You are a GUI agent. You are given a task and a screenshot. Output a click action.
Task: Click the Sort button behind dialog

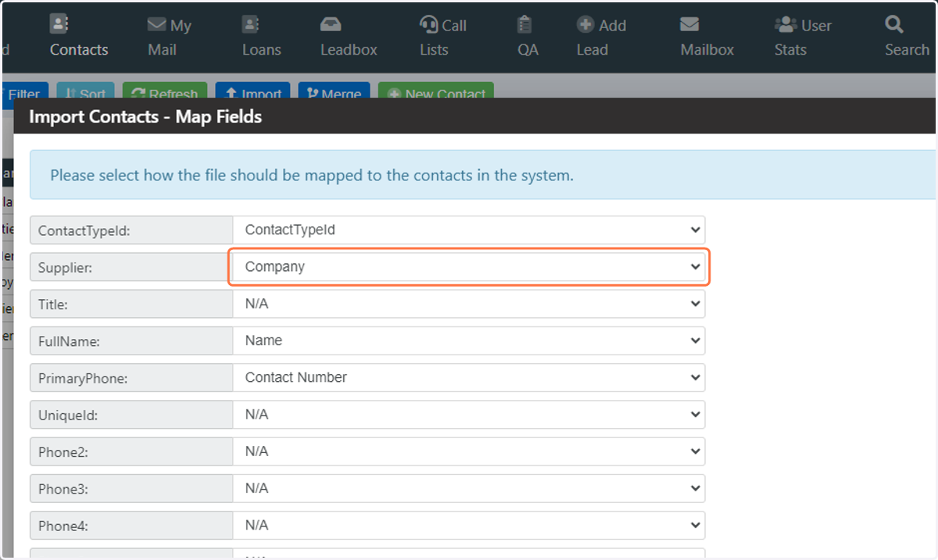click(x=85, y=91)
